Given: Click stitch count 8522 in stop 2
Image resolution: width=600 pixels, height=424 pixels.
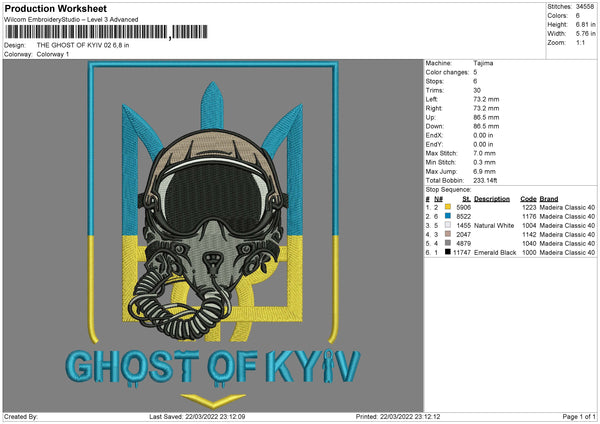Looking at the screenshot, I should (x=463, y=217).
